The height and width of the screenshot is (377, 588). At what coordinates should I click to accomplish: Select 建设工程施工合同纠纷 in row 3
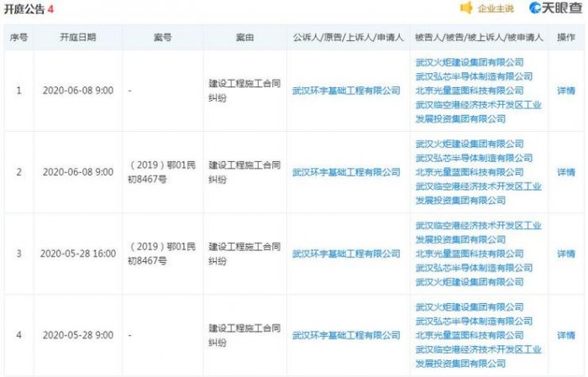pyautogui.click(x=244, y=254)
